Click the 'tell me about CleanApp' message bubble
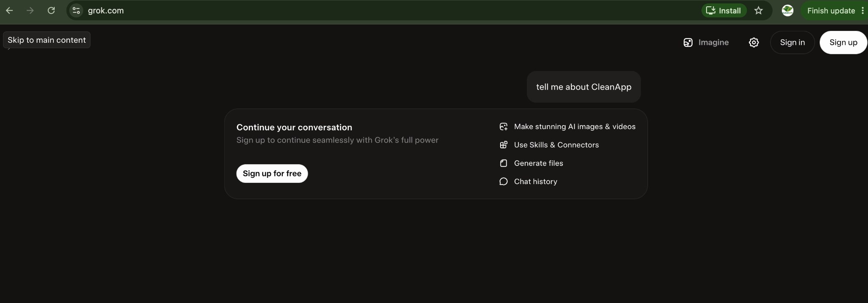868x303 pixels. (584, 87)
